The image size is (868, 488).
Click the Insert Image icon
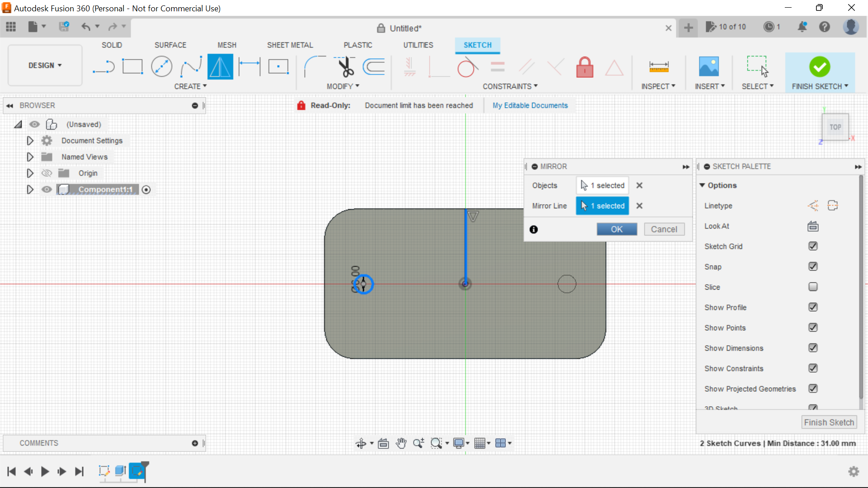708,67
